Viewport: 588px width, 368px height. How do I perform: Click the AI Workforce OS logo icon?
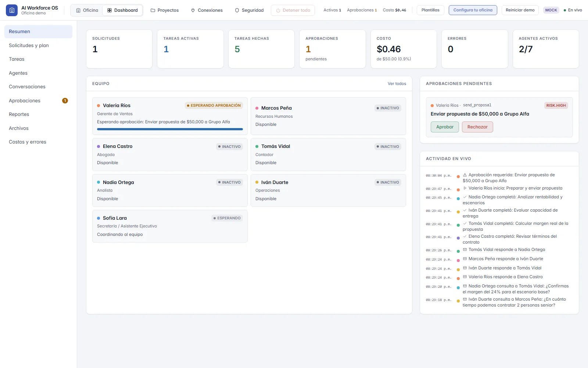pyautogui.click(x=12, y=10)
